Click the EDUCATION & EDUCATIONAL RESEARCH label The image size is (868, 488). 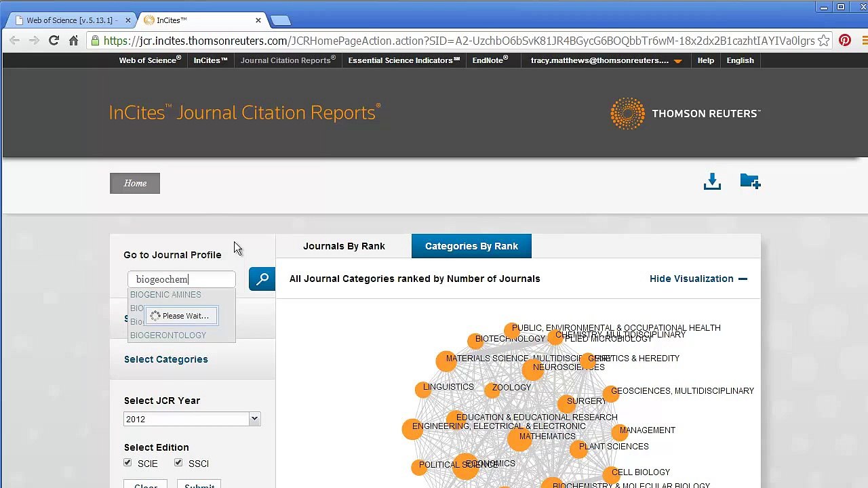pyautogui.click(x=537, y=418)
